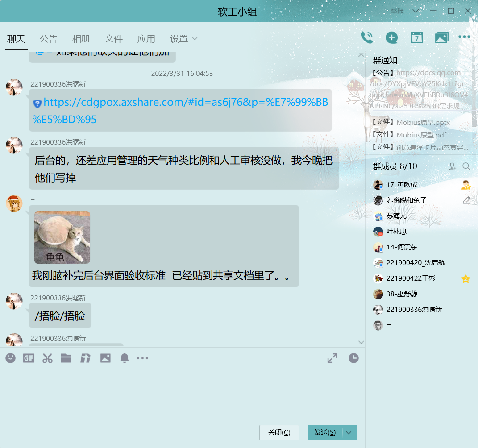This screenshot has height=448, width=478.
Task: Click the edit pencil next to 养晓晓和兔子
Action: (466, 200)
